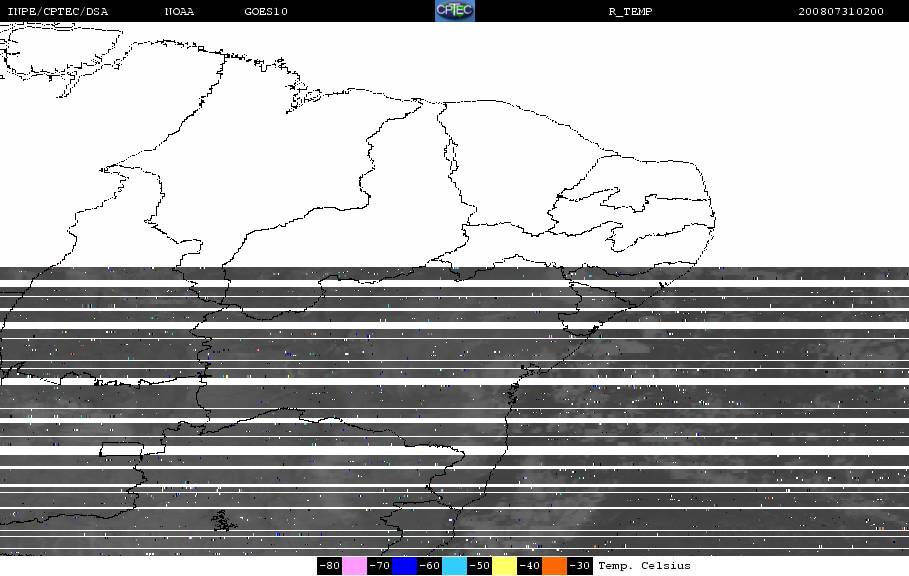Click the small island outline near bottom left
Image resolution: width=909 pixels, height=576 pixels.
pyautogui.click(x=223, y=521)
